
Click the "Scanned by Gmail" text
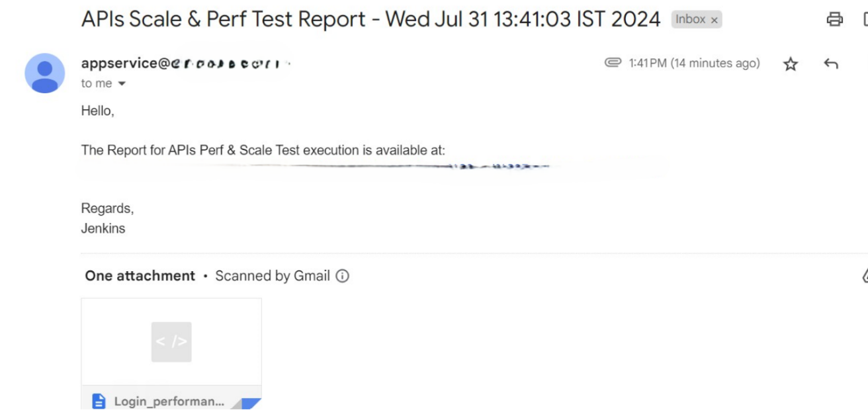pyautogui.click(x=273, y=276)
